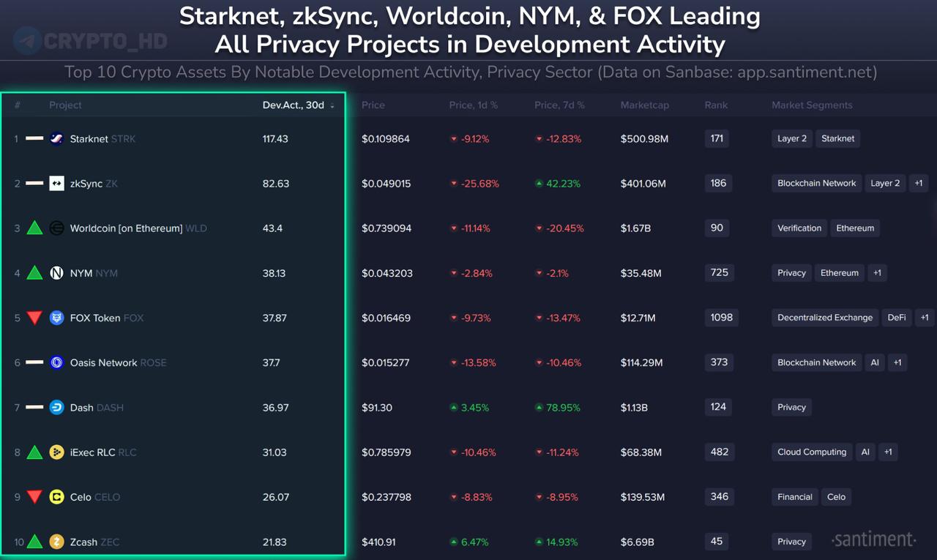The height and width of the screenshot is (560, 937).
Task: Click the FOX Token logo icon
Action: click(56, 318)
